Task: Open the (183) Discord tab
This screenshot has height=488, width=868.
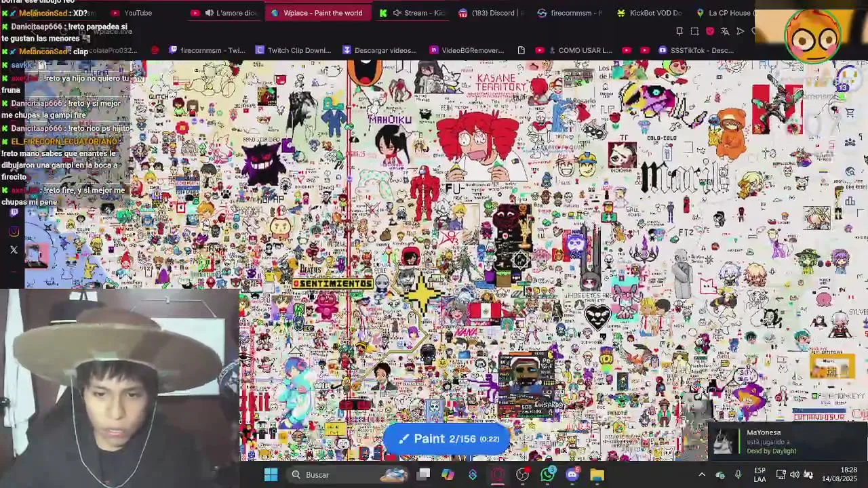Action: (492, 13)
